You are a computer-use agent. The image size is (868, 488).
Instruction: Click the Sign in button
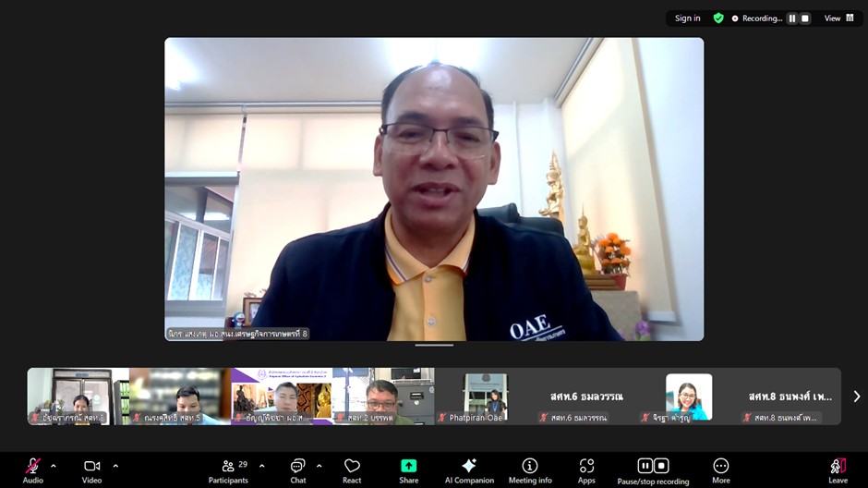point(687,18)
